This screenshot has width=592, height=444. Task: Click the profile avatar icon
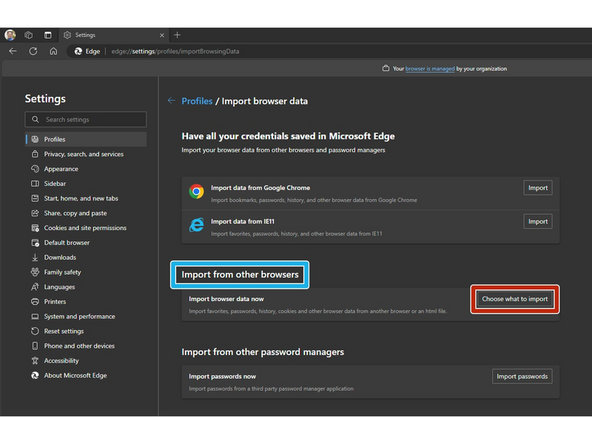(x=10, y=35)
